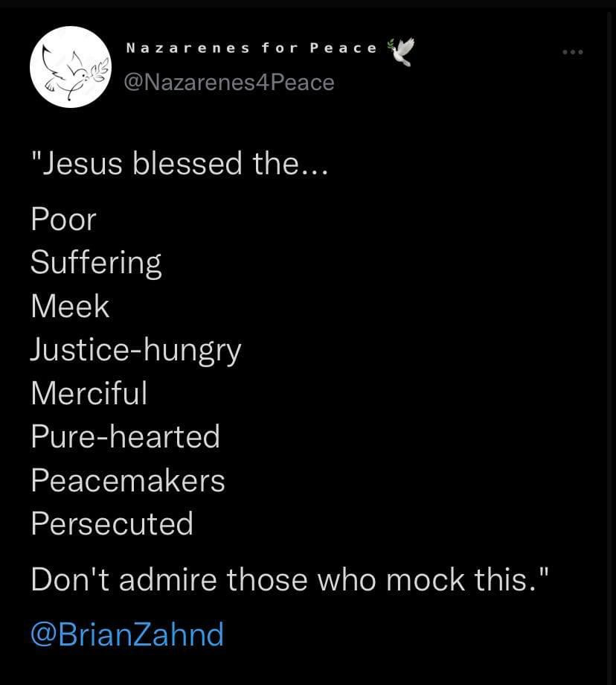Open the three-dot more options menu
The image size is (616, 685).
tap(572, 52)
